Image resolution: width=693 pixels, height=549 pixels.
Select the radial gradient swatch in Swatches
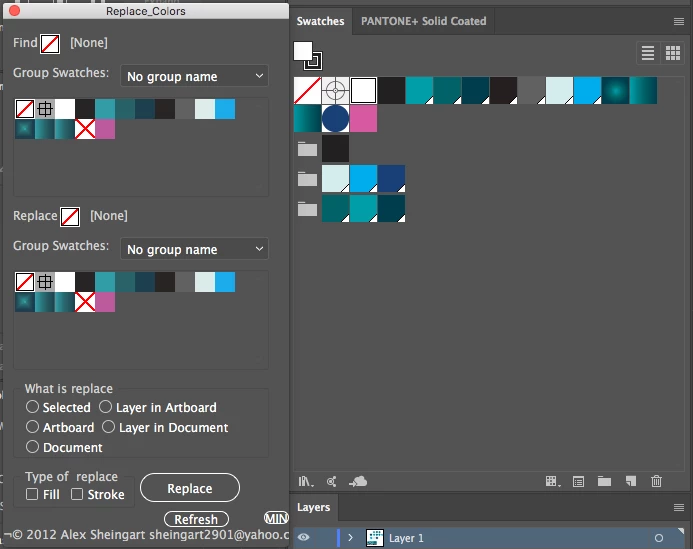(615, 91)
